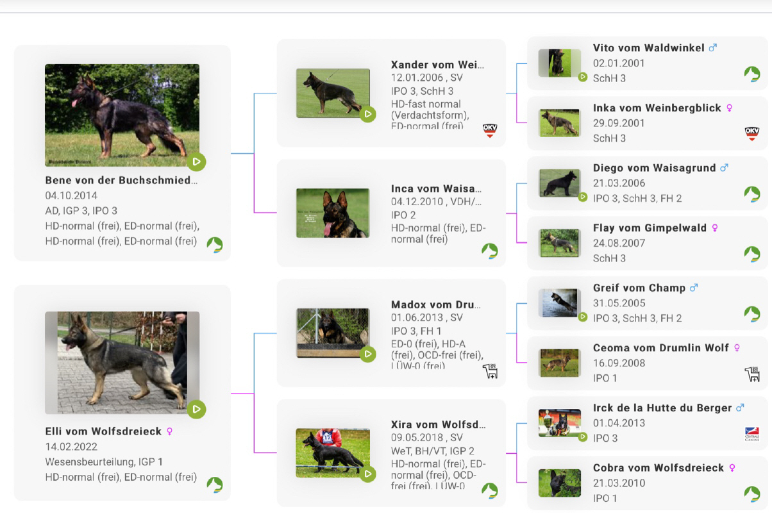
Task: Click Cobra vom Wolfsdreieck dog thumbnail
Action: (559, 483)
